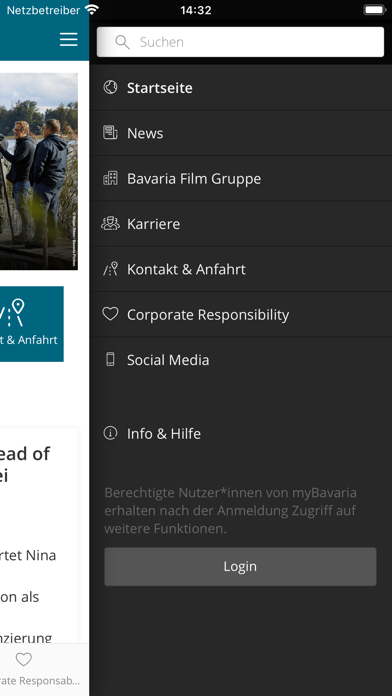392x696 pixels.
Task: Click the Corporate Responsibility bottom tab label
Action: point(40,680)
